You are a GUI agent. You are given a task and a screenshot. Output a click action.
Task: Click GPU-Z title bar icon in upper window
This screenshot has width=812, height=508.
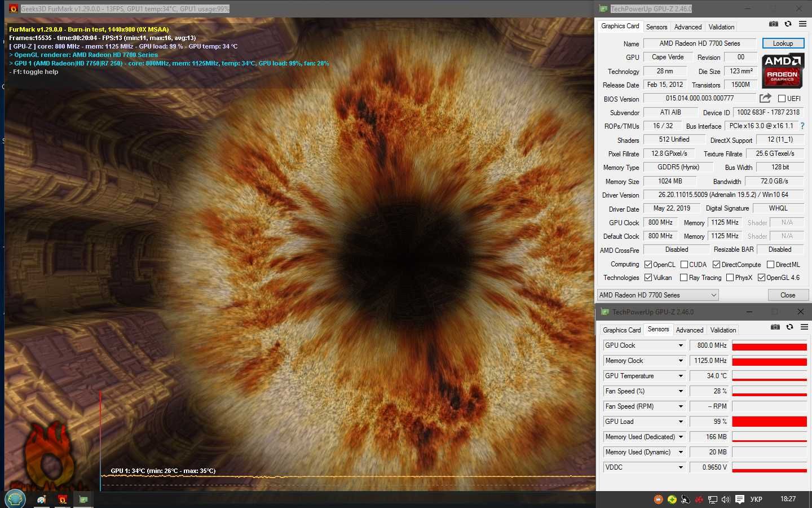click(x=603, y=8)
